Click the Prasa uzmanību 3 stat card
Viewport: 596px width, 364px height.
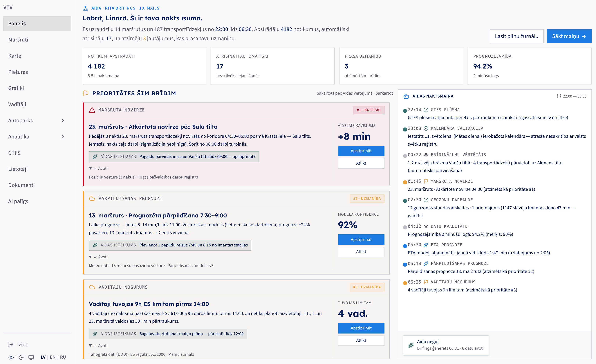point(401,66)
